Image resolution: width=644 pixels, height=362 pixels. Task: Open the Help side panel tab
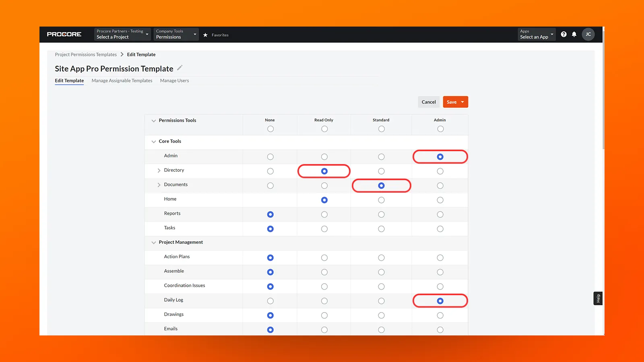click(598, 298)
